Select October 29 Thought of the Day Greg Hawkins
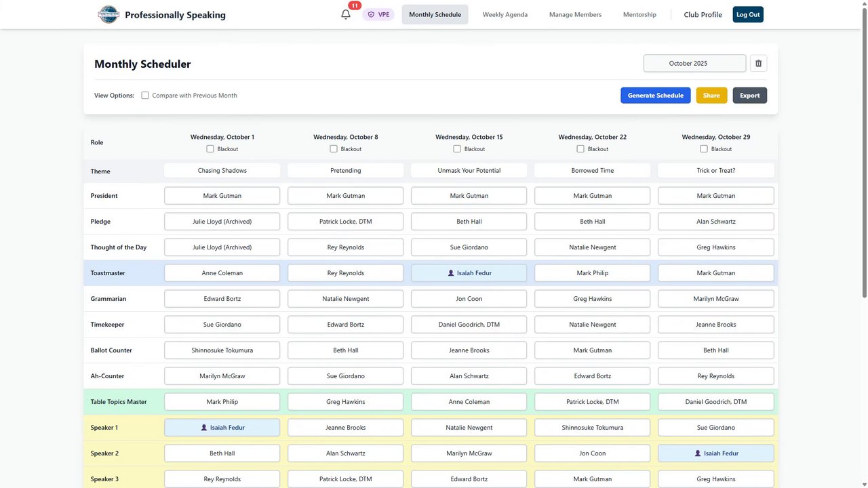Image resolution: width=868 pixels, height=488 pixels. point(716,247)
